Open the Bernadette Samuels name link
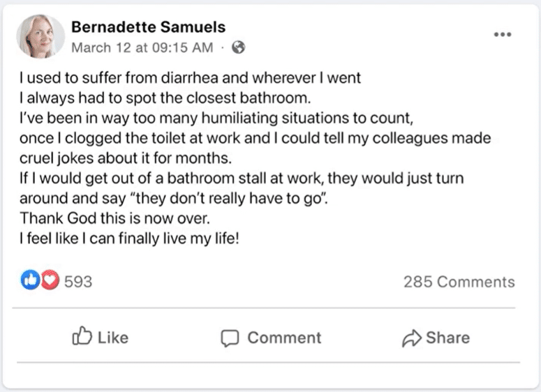The height and width of the screenshot is (392, 541). 149,27
